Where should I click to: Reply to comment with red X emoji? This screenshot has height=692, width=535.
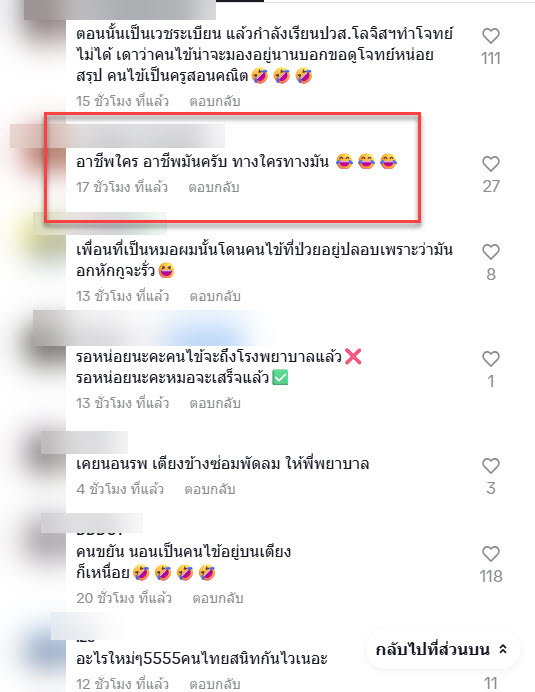point(215,403)
